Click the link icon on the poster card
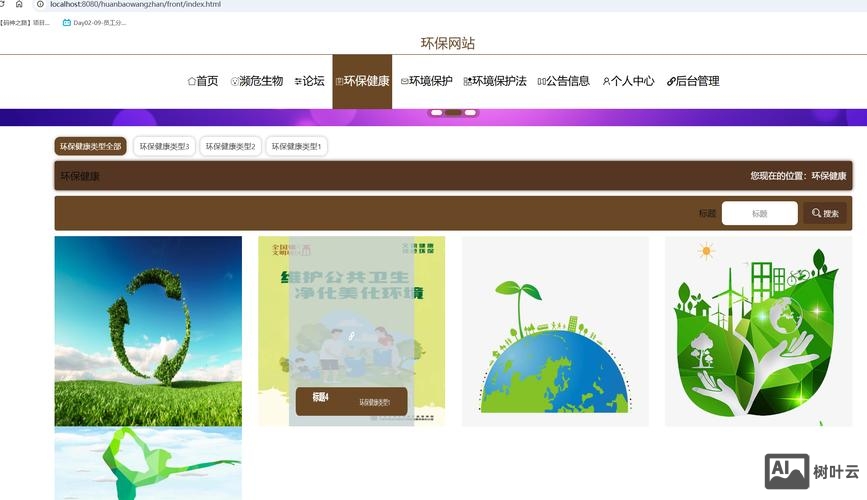The height and width of the screenshot is (500, 867). click(351, 336)
